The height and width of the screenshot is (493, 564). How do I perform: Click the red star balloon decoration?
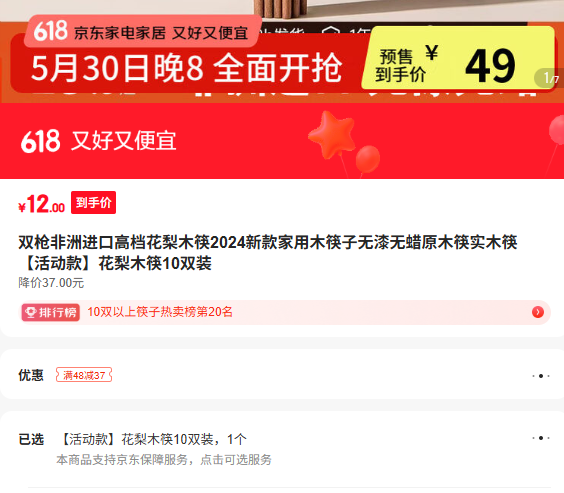332,134
